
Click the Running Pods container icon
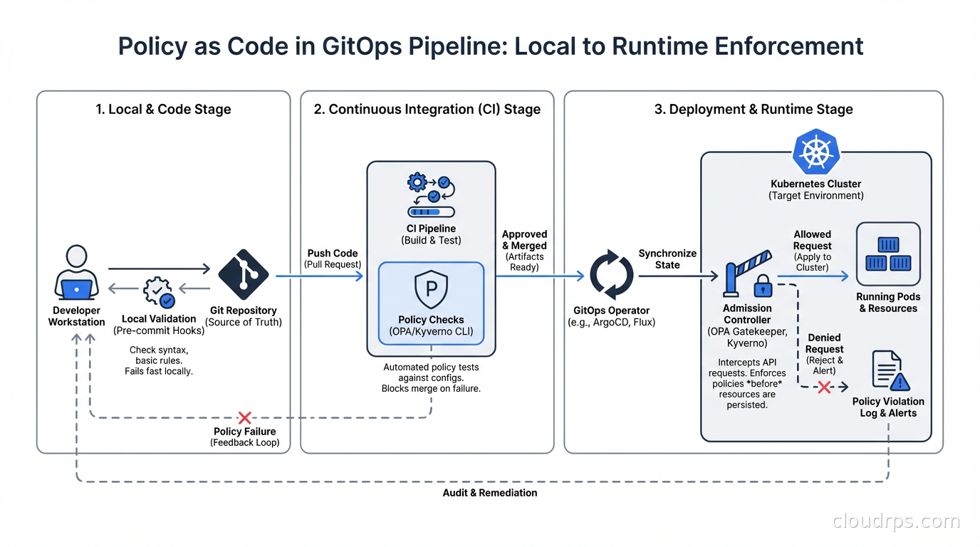[x=888, y=254]
